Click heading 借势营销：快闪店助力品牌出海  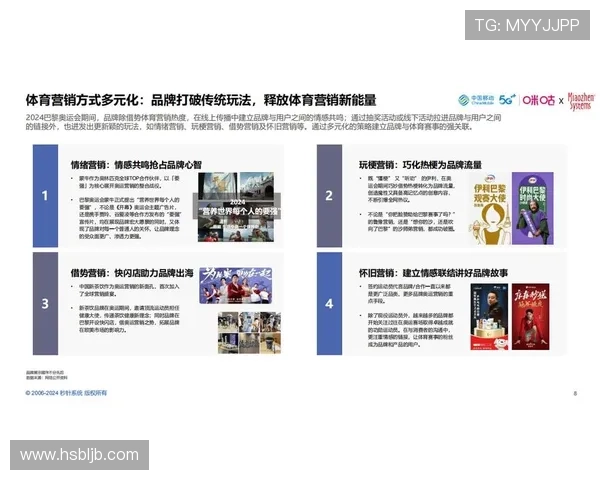click(132, 273)
